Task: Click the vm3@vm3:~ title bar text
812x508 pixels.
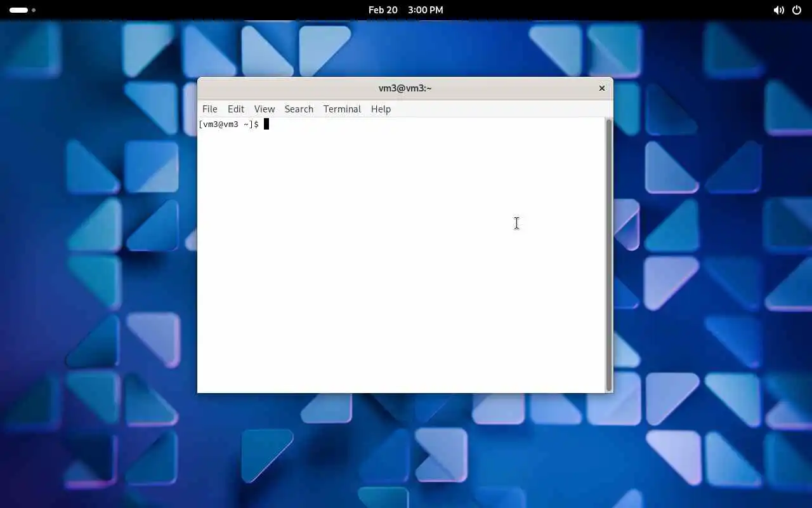Action: point(405,88)
